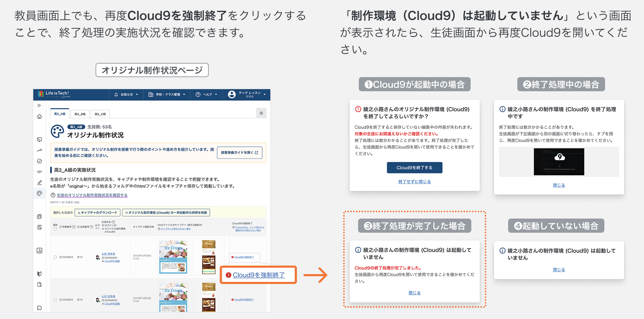
Task: Open the sidebar puzzle piece icon
Action: pos(39,308)
